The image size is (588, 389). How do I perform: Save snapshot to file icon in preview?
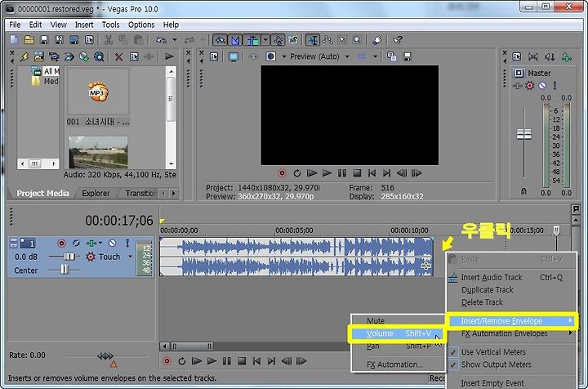point(407,56)
